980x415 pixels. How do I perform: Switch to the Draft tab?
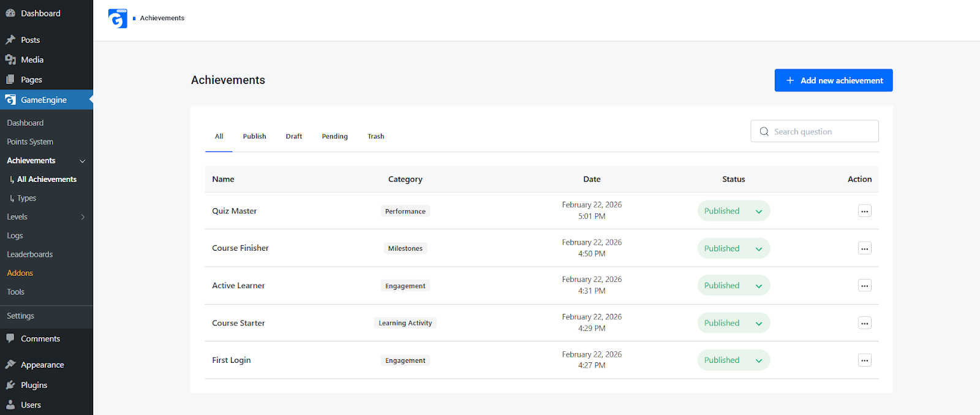[x=294, y=136]
